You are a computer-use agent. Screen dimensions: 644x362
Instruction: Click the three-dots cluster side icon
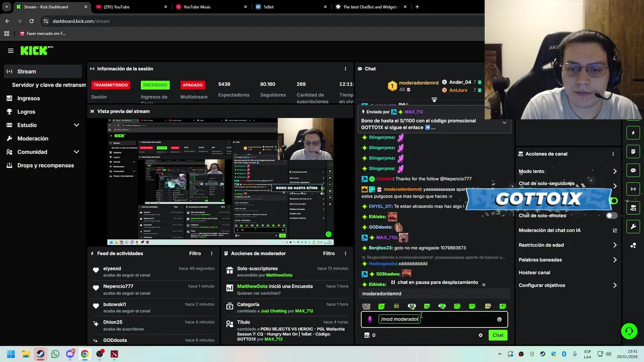click(633, 245)
